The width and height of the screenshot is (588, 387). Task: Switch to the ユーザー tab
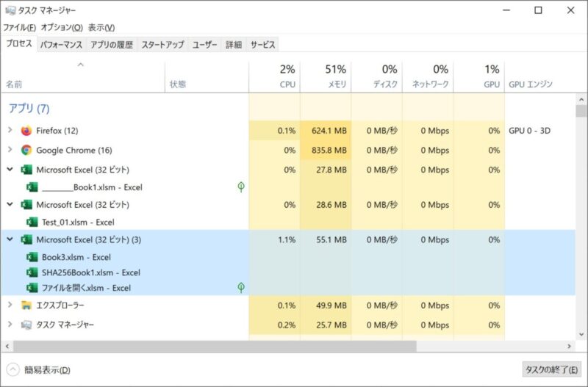pyautogui.click(x=205, y=45)
